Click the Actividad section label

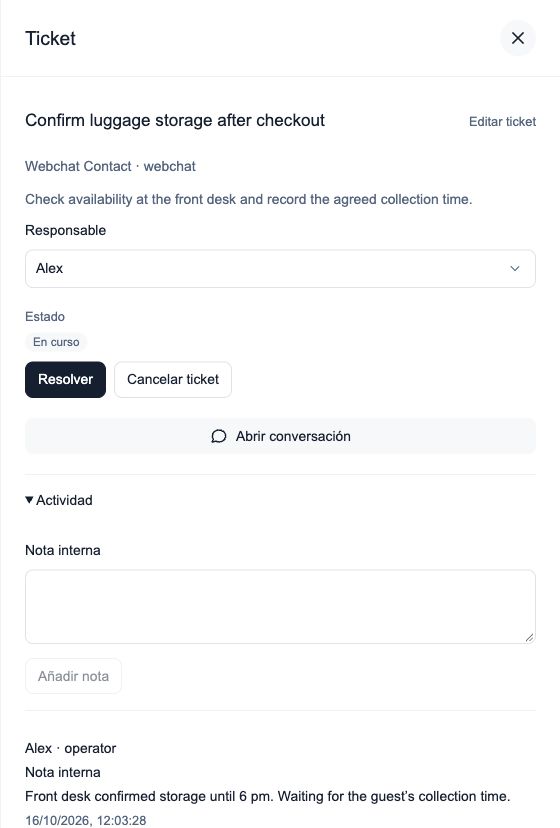pos(64,500)
